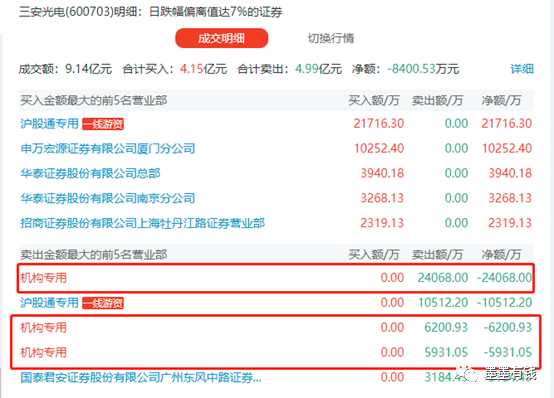Click the net amount -24068.00
The width and height of the screenshot is (554, 398).
pos(505,278)
